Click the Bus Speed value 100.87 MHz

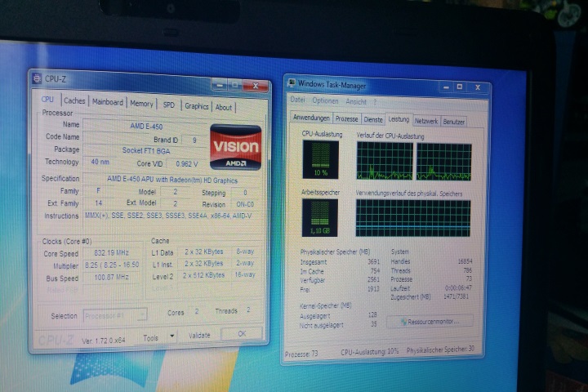111,277
